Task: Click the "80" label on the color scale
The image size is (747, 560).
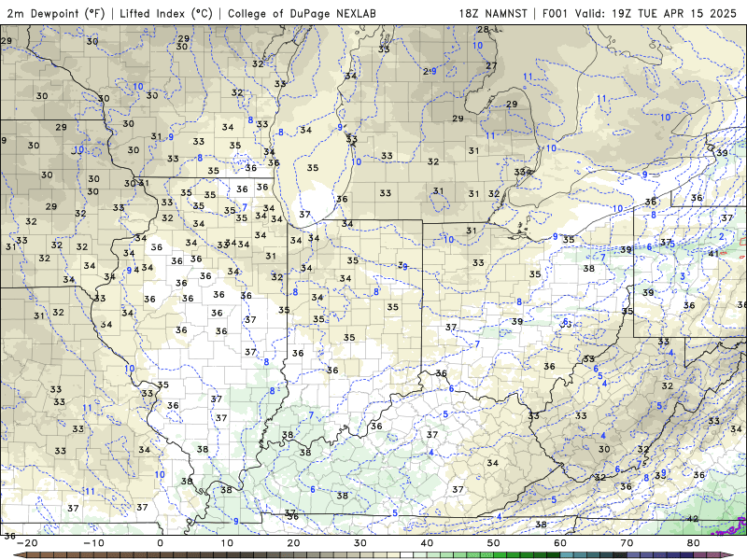Action: (694, 543)
